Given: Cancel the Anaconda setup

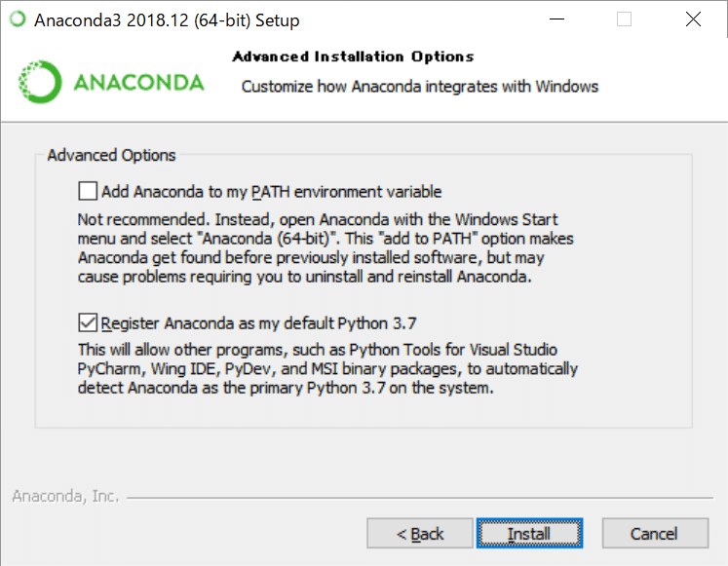Looking at the screenshot, I should (654, 534).
